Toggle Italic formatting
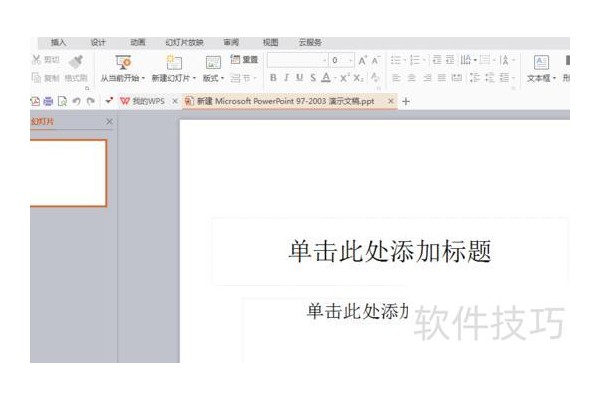The width and height of the screenshot is (600, 400). [286, 78]
